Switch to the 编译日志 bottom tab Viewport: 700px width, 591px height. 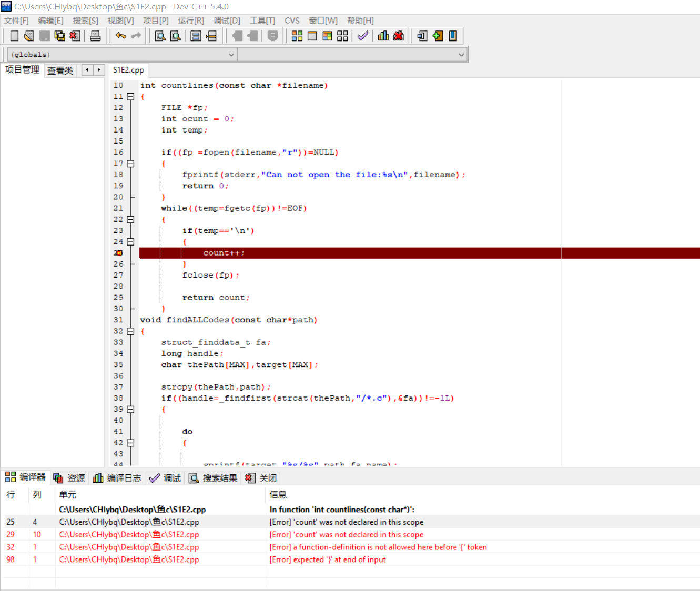click(x=117, y=478)
